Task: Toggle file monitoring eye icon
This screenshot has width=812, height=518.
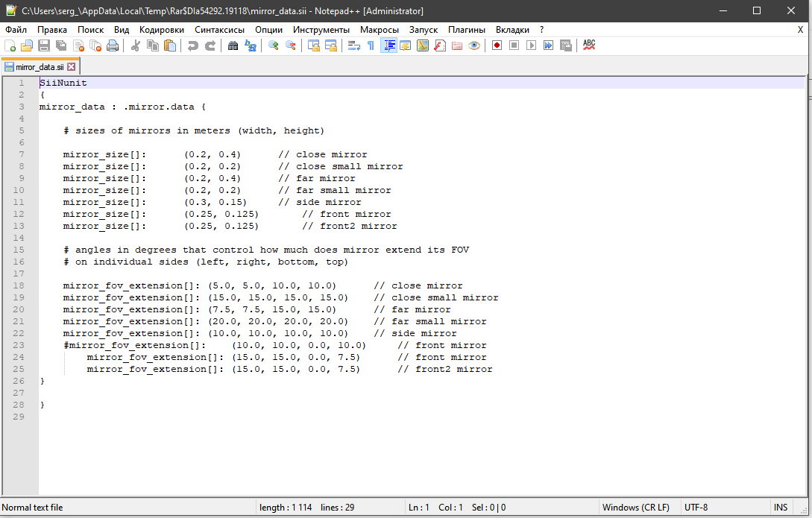Action: [473, 45]
